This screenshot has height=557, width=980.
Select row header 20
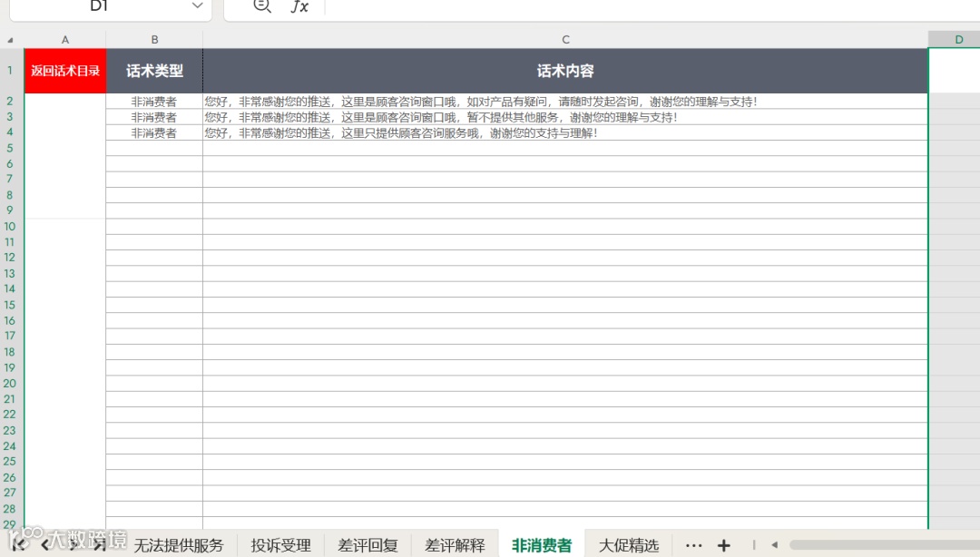[10, 383]
